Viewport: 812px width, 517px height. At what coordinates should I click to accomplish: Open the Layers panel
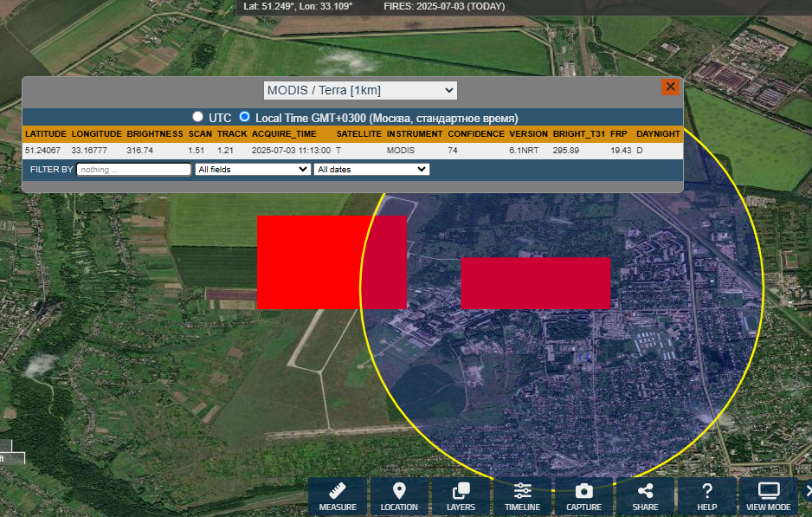tap(461, 496)
